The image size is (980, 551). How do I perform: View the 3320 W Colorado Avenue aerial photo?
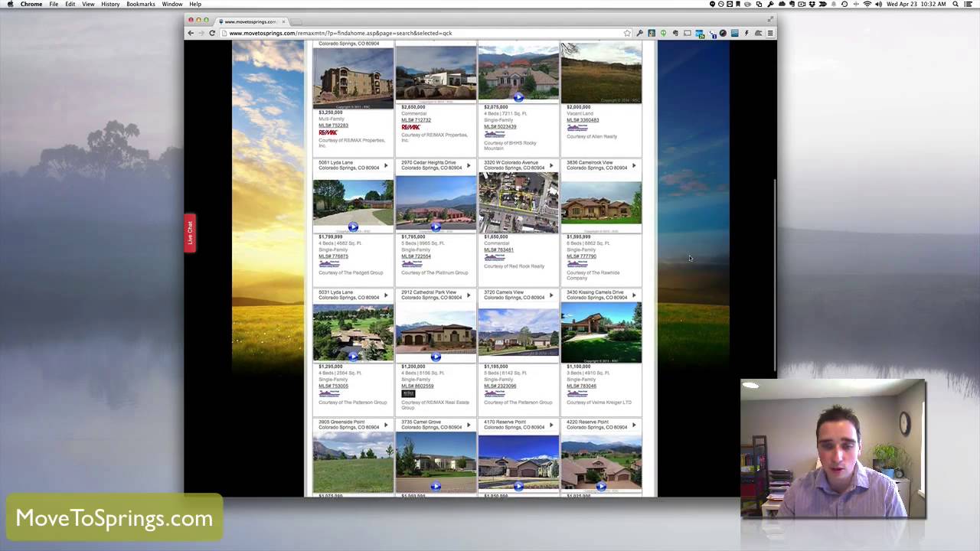[x=518, y=202]
